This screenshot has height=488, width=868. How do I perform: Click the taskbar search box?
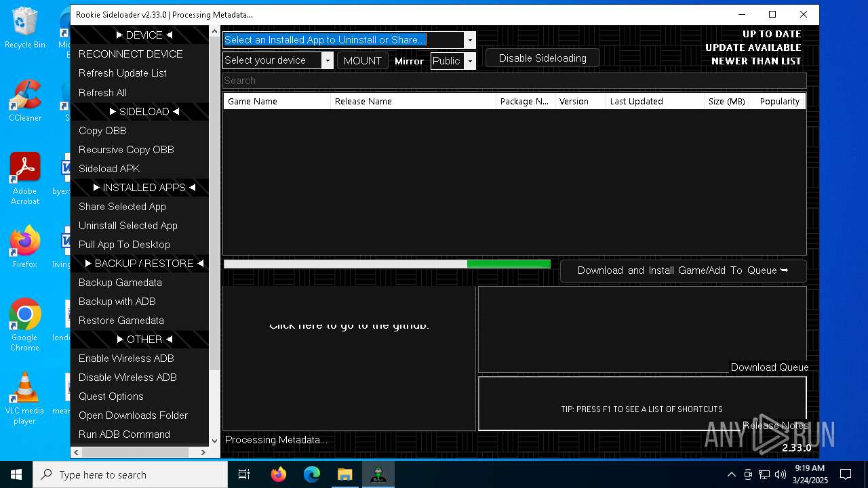click(x=130, y=474)
